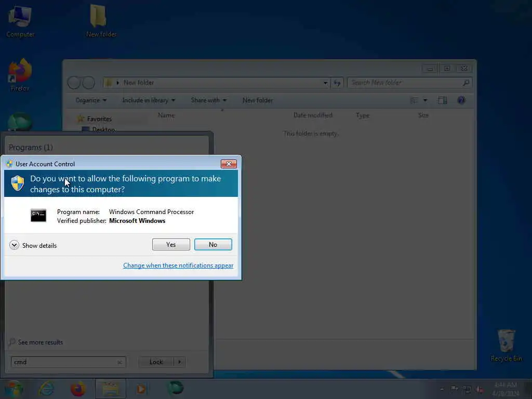Click the Start button on taskbar
The image size is (532, 399).
(x=14, y=389)
